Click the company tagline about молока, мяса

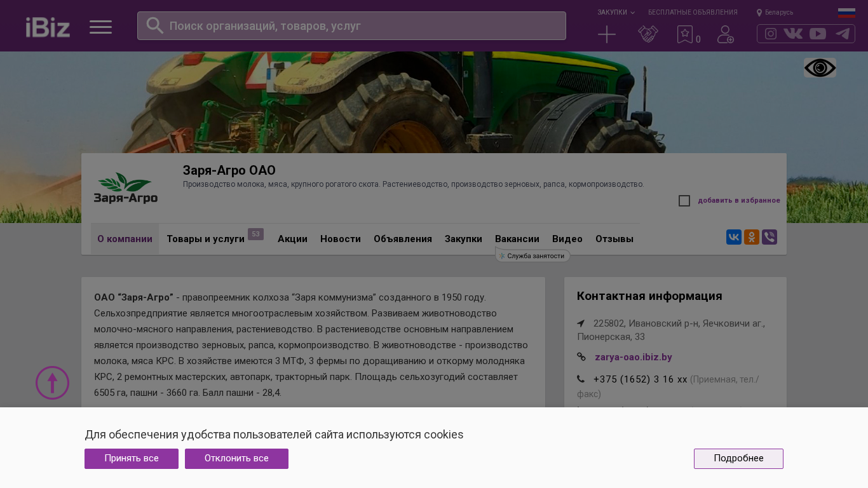pos(414,184)
